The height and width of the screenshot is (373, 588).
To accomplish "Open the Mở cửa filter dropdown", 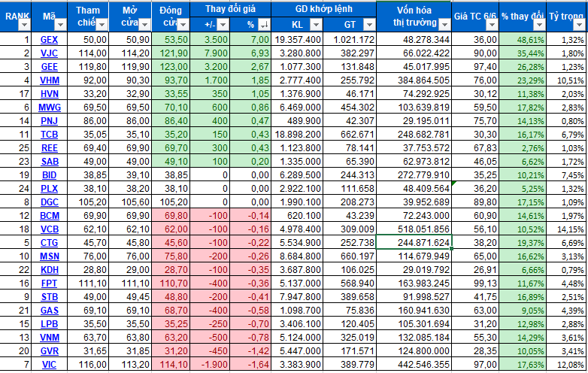I will click(x=144, y=25).
